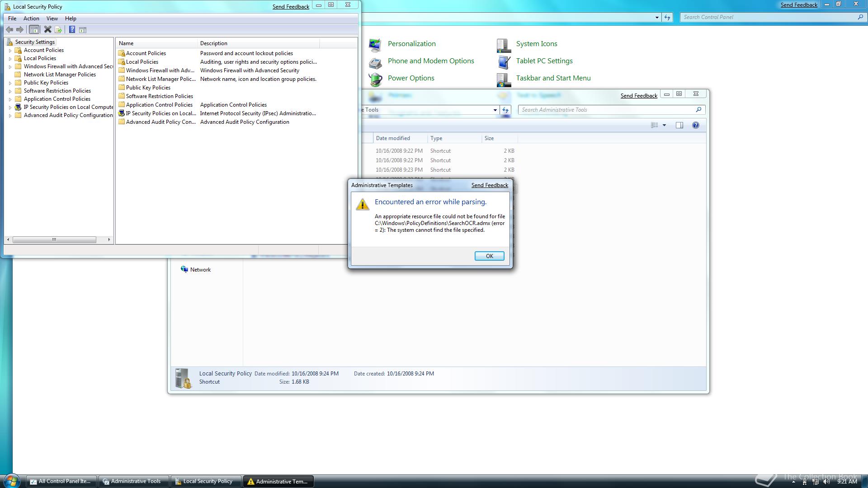
Task: Click the volume speaker tray icon
Action: pos(827,482)
